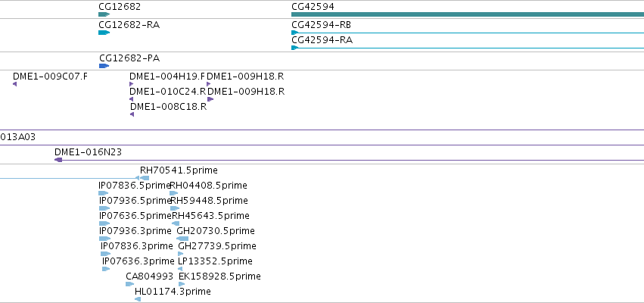This screenshot has height=303, width=644.
Task: Select the DME1-004H19.F feature label
Action: (x=167, y=77)
